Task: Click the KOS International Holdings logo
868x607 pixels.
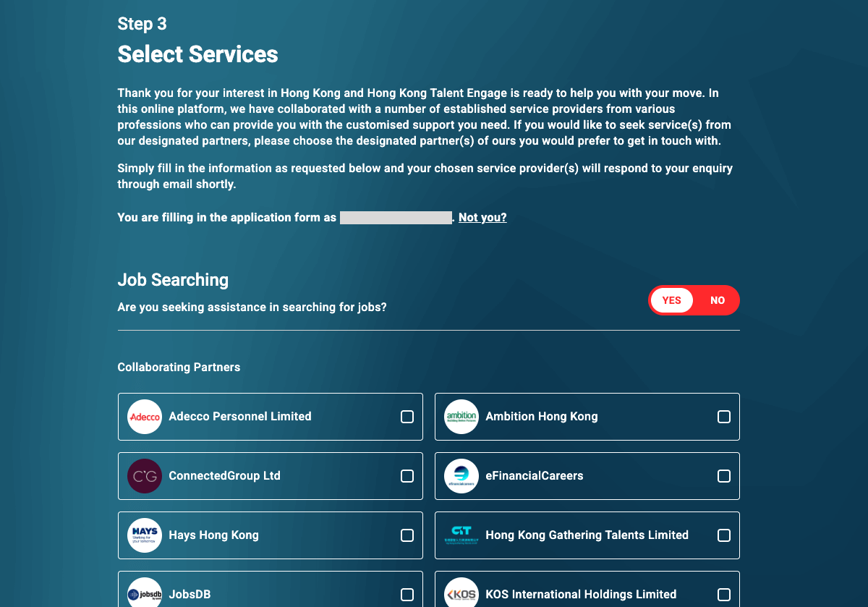Action: 461,593
